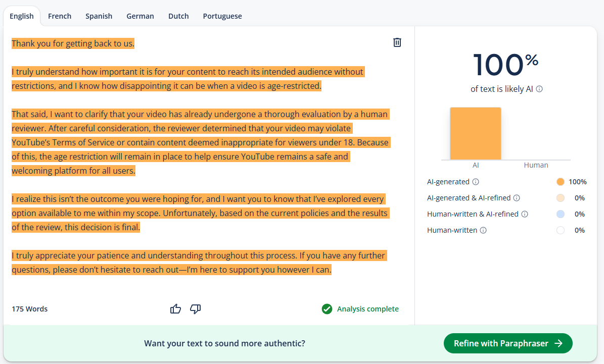Click the line 'welcoming platform for all users.'

(x=74, y=171)
